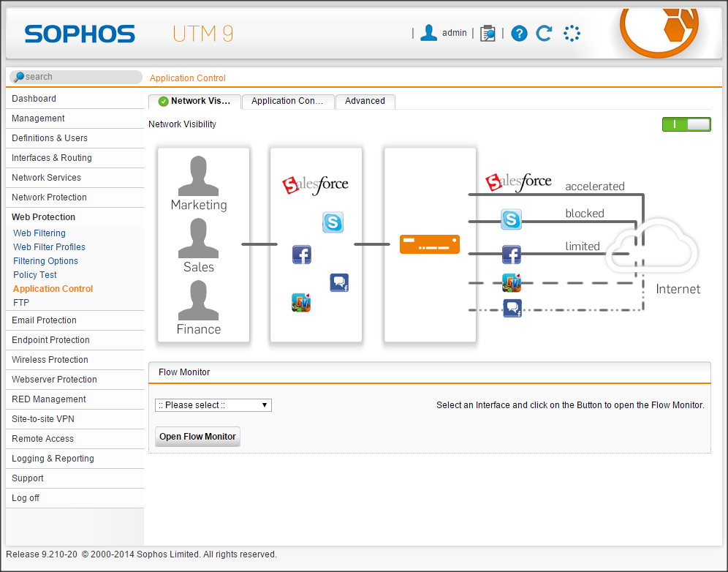
Task: Click the Skype icon on the blocked line
Action: (x=511, y=219)
